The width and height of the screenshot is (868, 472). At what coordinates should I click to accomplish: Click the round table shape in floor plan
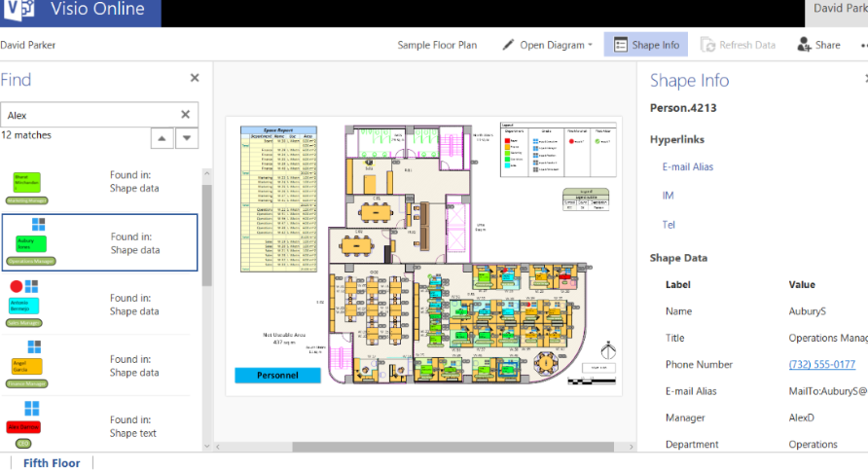[x=546, y=363]
